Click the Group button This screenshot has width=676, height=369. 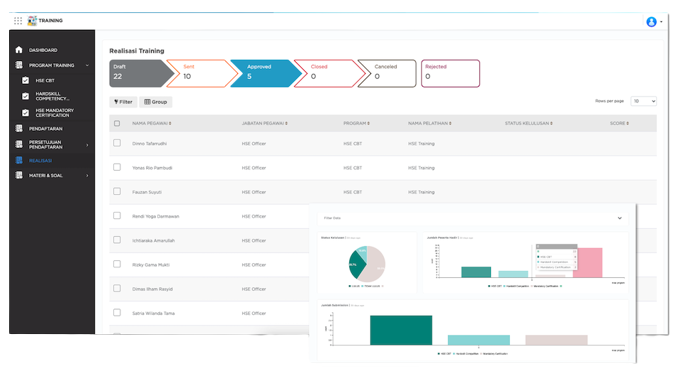(x=156, y=102)
